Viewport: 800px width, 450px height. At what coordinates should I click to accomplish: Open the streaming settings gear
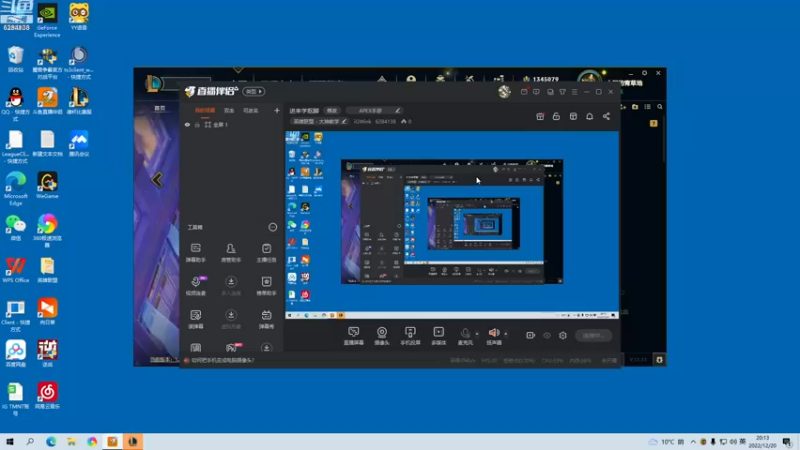coord(563,335)
